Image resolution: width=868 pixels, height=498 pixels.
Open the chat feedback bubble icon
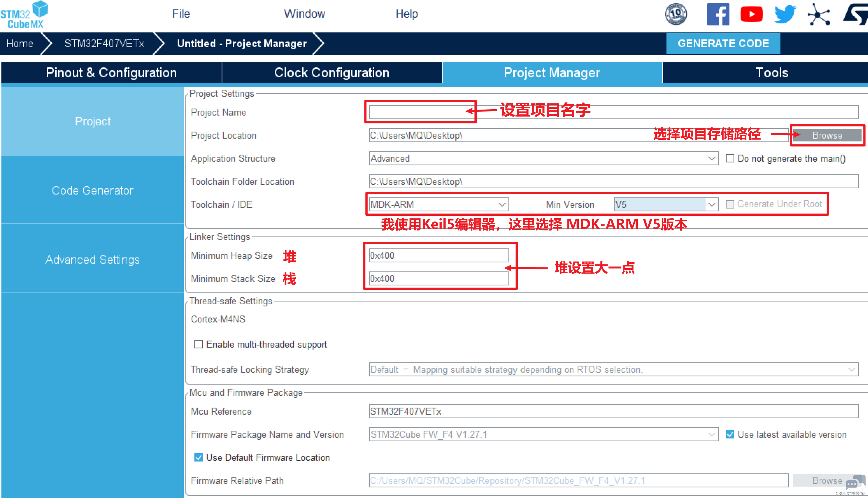click(855, 482)
